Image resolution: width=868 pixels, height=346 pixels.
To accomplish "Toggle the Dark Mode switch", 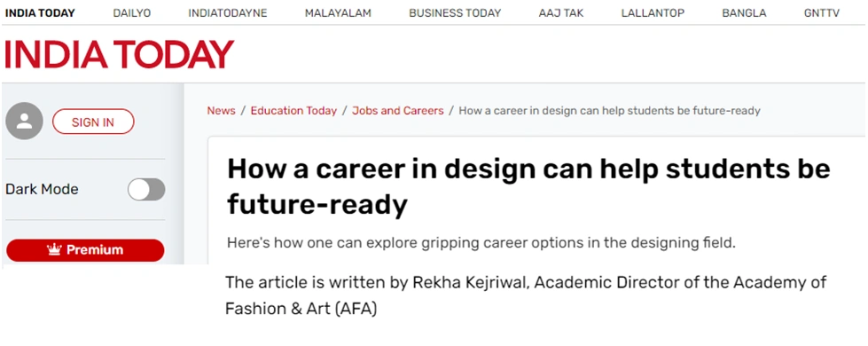I will click(x=146, y=189).
